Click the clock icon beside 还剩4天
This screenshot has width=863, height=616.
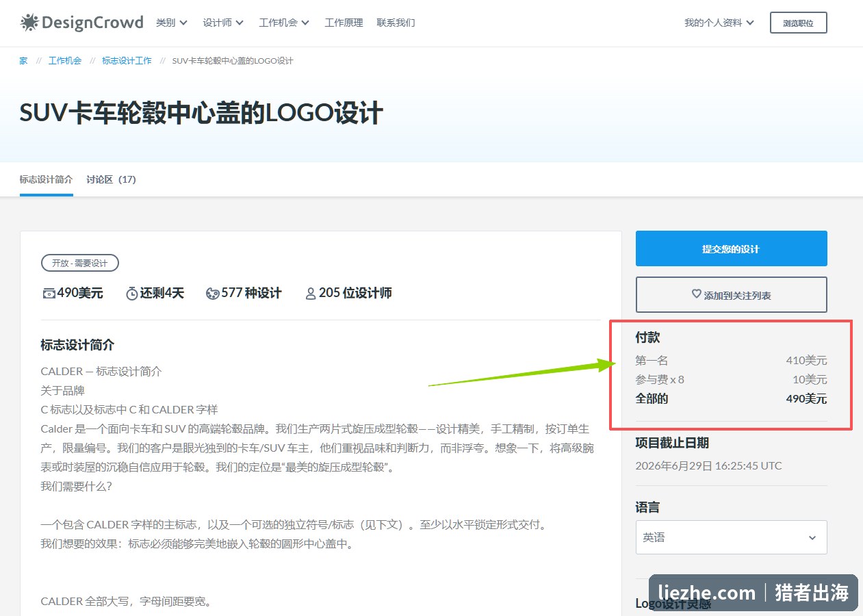(x=132, y=294)
